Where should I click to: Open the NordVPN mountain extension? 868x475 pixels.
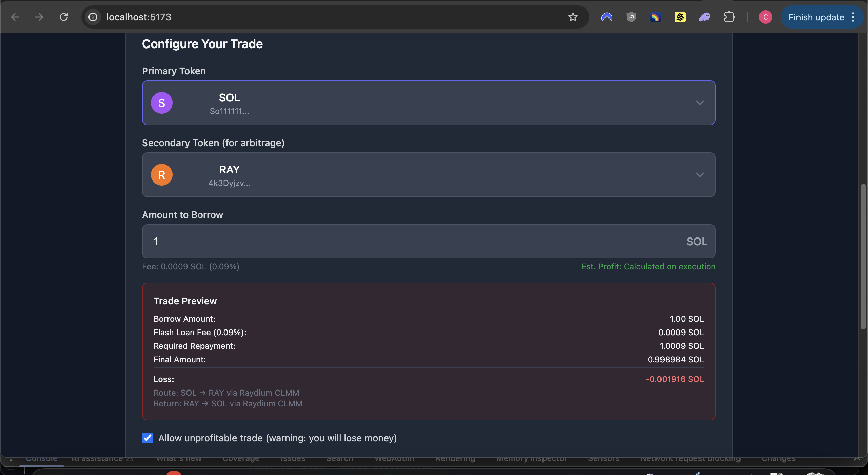pyautogui.click(x=607, y=17)
